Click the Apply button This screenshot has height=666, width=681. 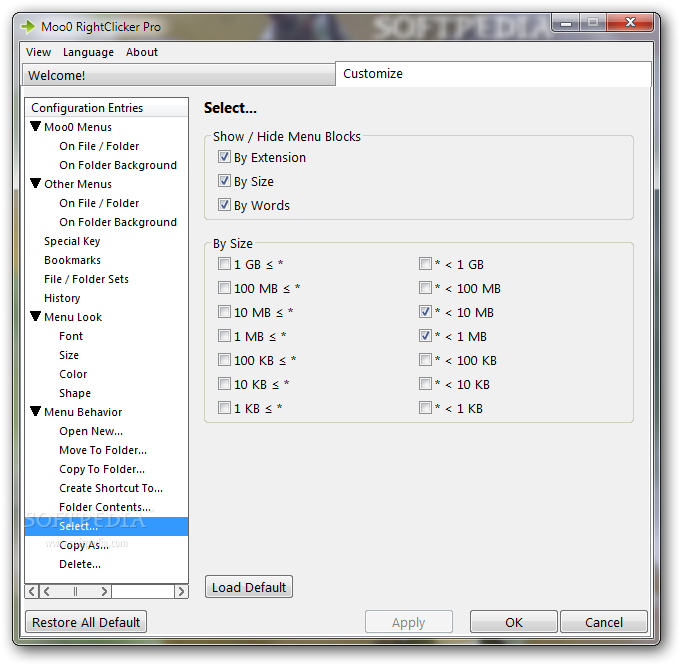[x=409, y=622]
